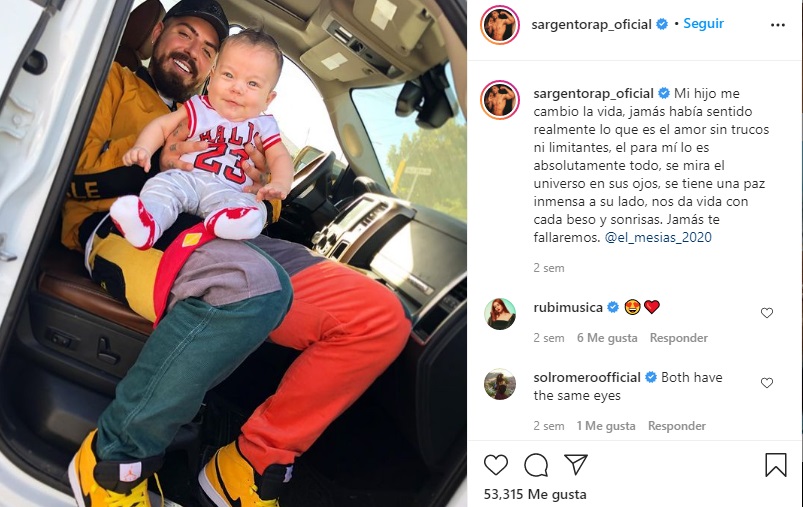View solromeroofficial's profile avatar
Image resolution: width=803 pixels, height=507 pixels.
click(x=500, y=384)
